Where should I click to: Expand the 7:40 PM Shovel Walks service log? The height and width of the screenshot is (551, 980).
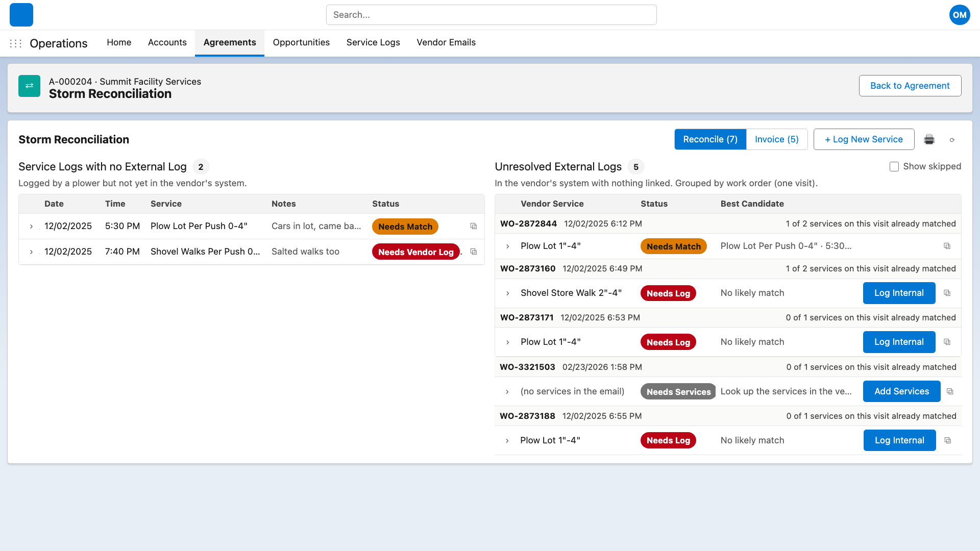coord(31,252)
